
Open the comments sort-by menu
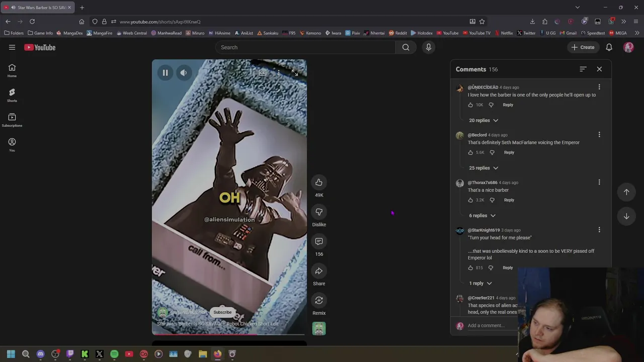click(x=583, y=69)
